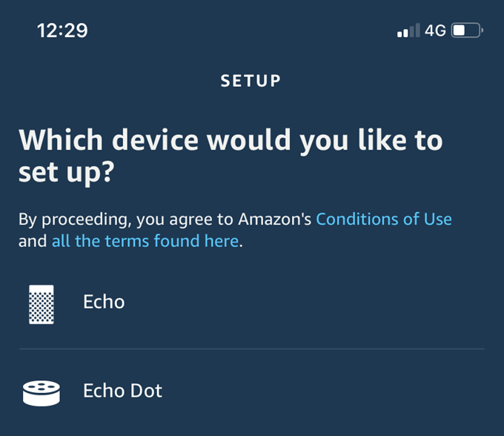This screenshot has height=436, width=504.
Task: Tap the Echo Dot device icon
Action: point(43,392)
